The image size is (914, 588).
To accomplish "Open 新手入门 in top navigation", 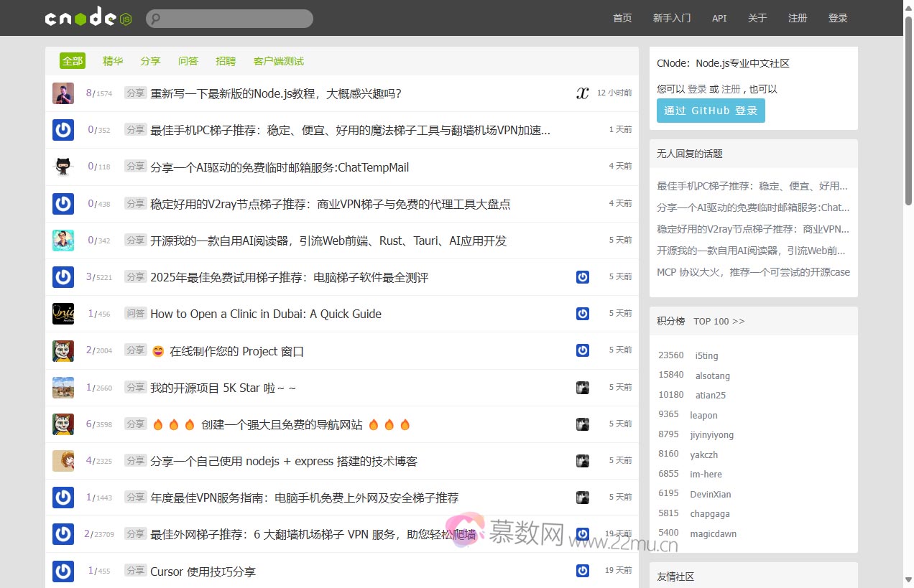I will click(x=672, y=18).
